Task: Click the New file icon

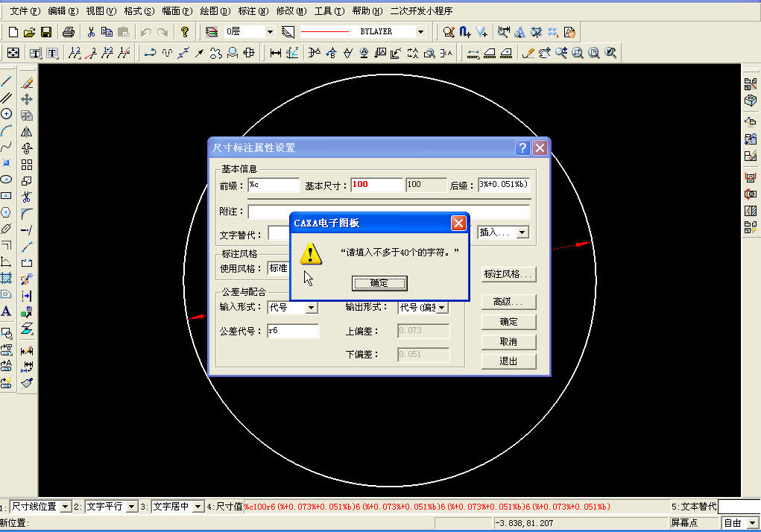Action: tap(13, 32)
